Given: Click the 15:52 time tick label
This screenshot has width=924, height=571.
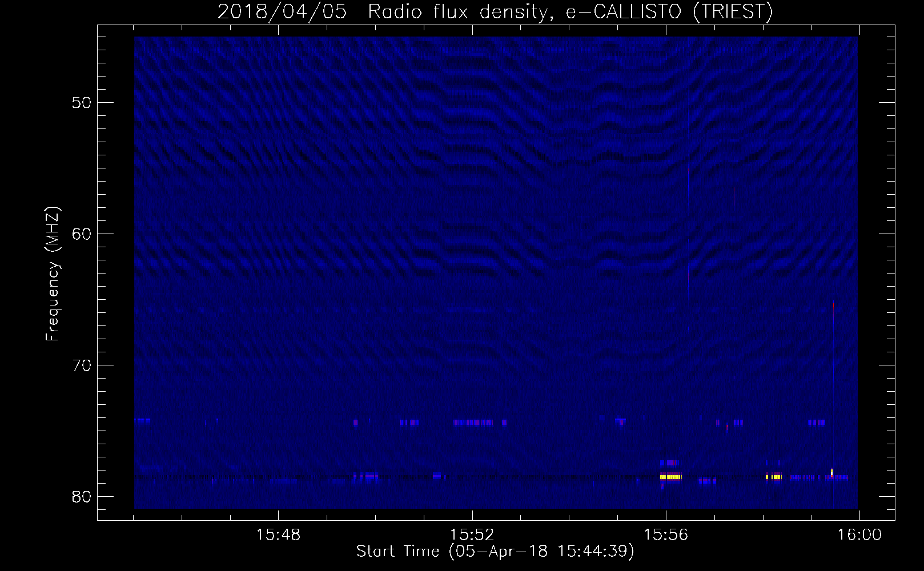Looking at the screenshot, I should 472,535.
